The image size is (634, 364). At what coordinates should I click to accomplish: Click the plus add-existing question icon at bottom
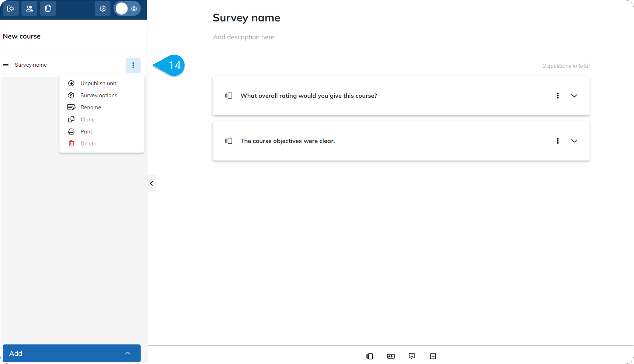click(x=433, y=356)
